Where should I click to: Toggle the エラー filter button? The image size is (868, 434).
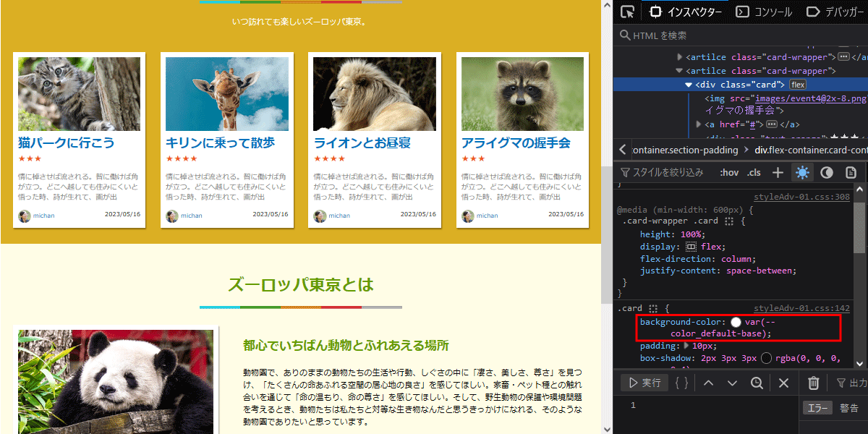(817, 409)
